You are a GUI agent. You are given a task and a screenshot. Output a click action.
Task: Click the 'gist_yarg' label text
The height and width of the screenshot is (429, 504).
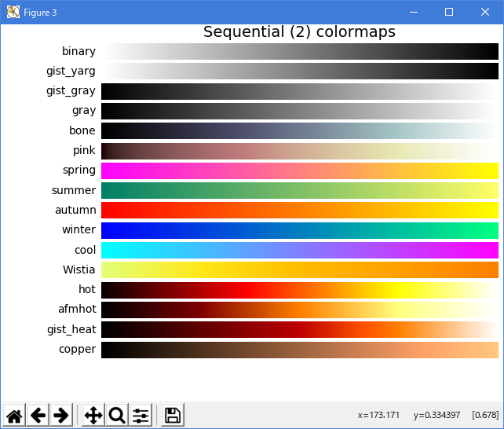coord(71,71)
